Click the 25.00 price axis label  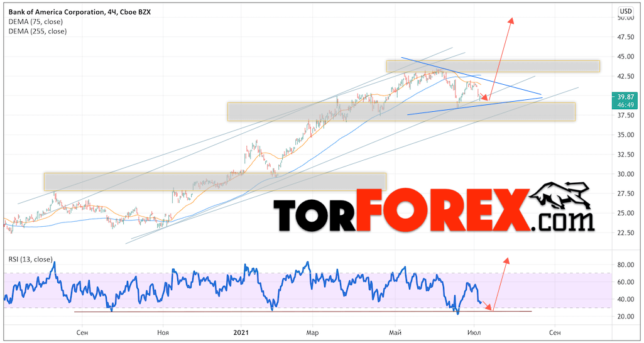[x=626, y=213]
